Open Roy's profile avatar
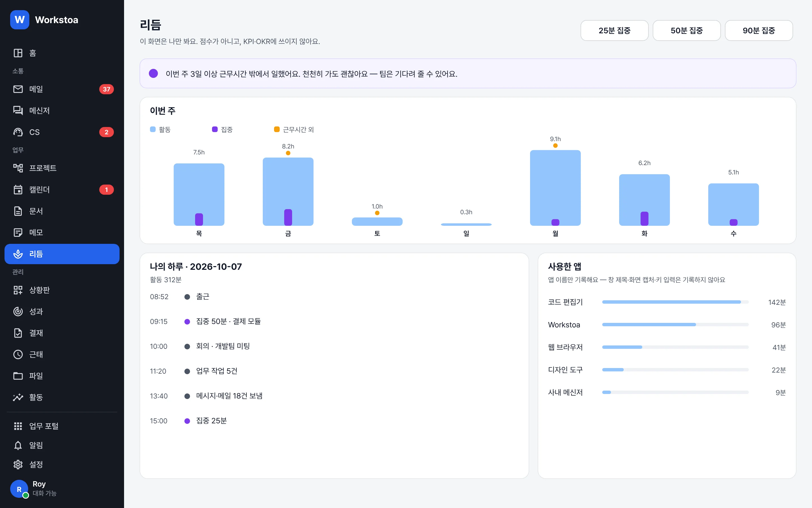812x508 pixels. (19, 489)
